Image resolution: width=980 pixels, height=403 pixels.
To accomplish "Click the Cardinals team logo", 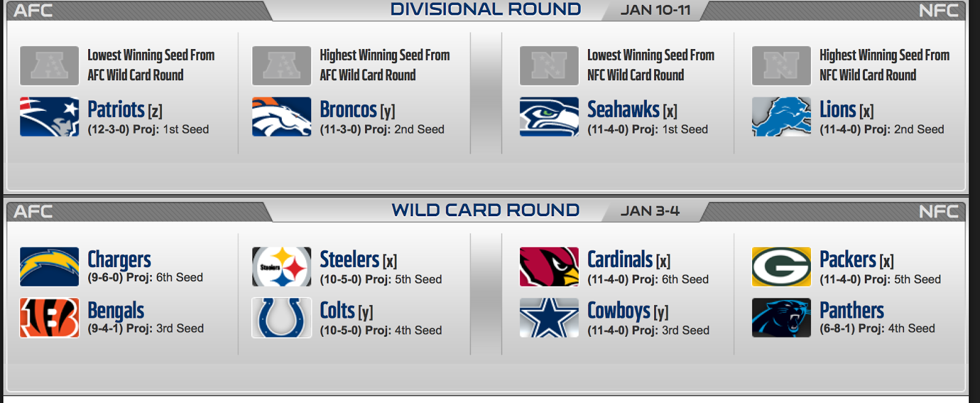I will (x=549, y=266).
